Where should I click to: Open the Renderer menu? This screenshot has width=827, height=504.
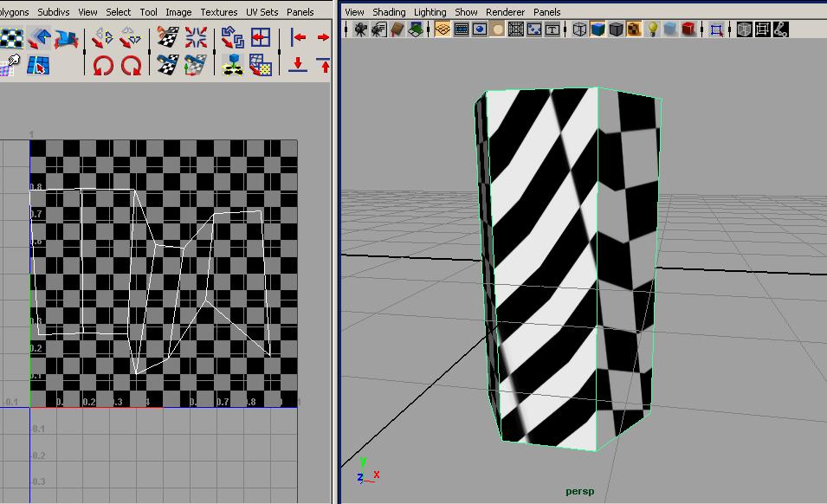[x=505, y=11]
